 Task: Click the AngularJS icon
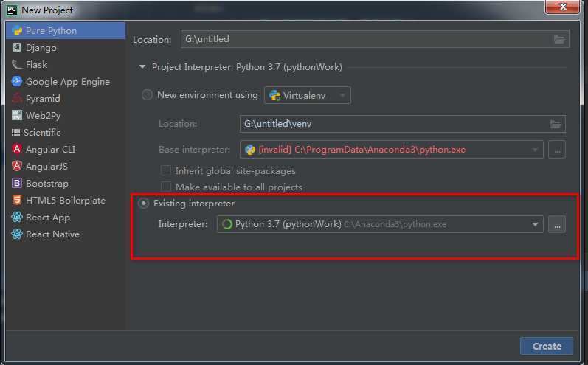click(17, 166)
